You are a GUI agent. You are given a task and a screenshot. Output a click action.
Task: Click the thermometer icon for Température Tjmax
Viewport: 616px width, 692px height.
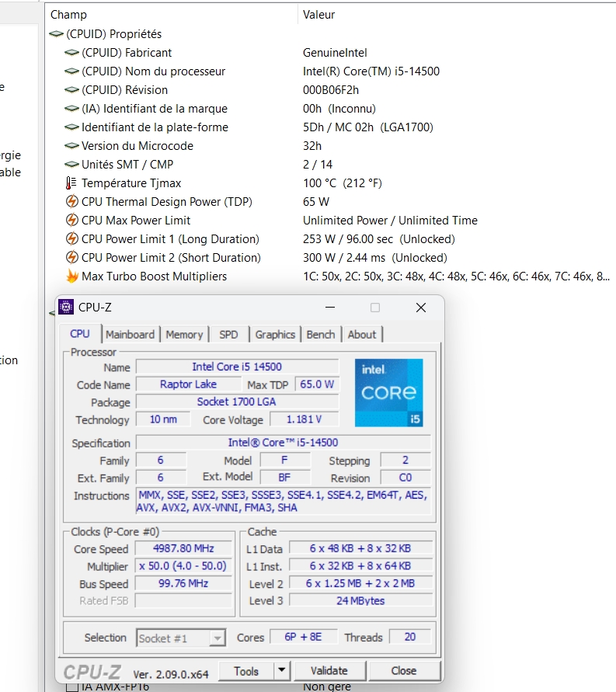(71, 183)
